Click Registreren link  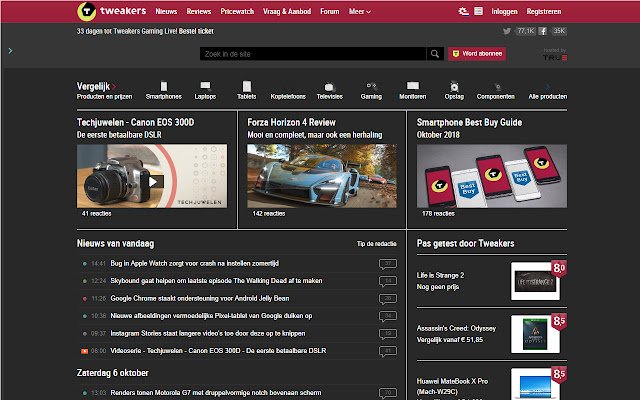[x=544, y=11]
